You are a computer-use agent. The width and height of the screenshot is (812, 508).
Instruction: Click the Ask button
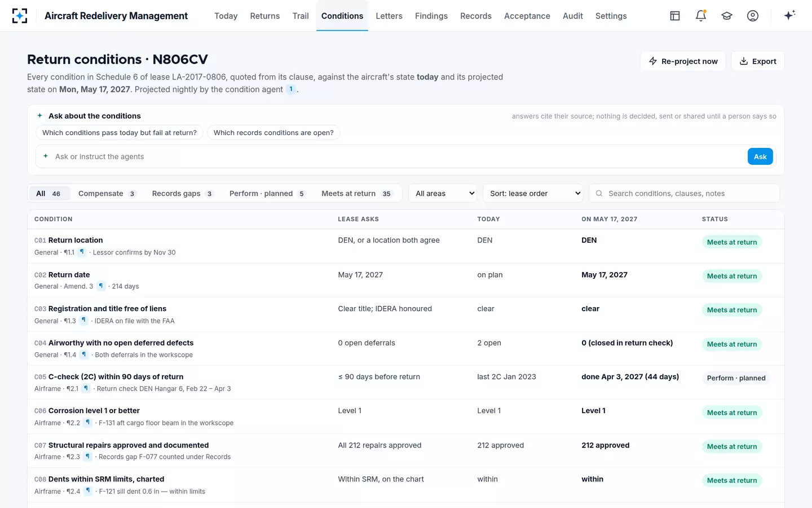pyautogui.click(x=760, y=156)
